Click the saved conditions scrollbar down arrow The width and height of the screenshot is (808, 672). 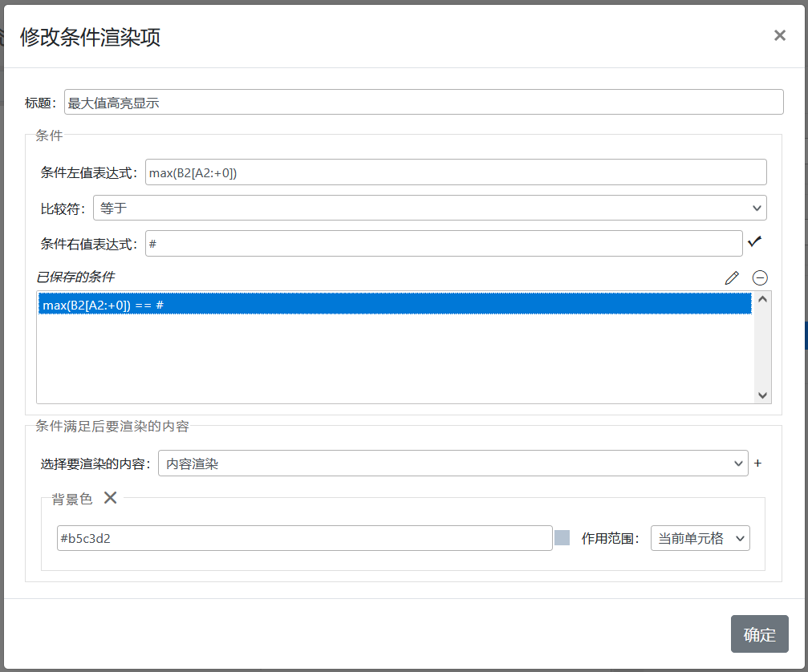(x=762, y=395)
